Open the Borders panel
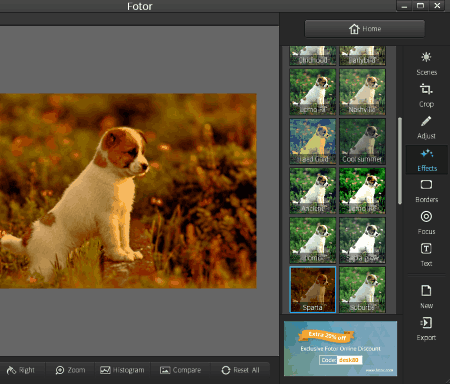450x384 pixels. point(426,191)
